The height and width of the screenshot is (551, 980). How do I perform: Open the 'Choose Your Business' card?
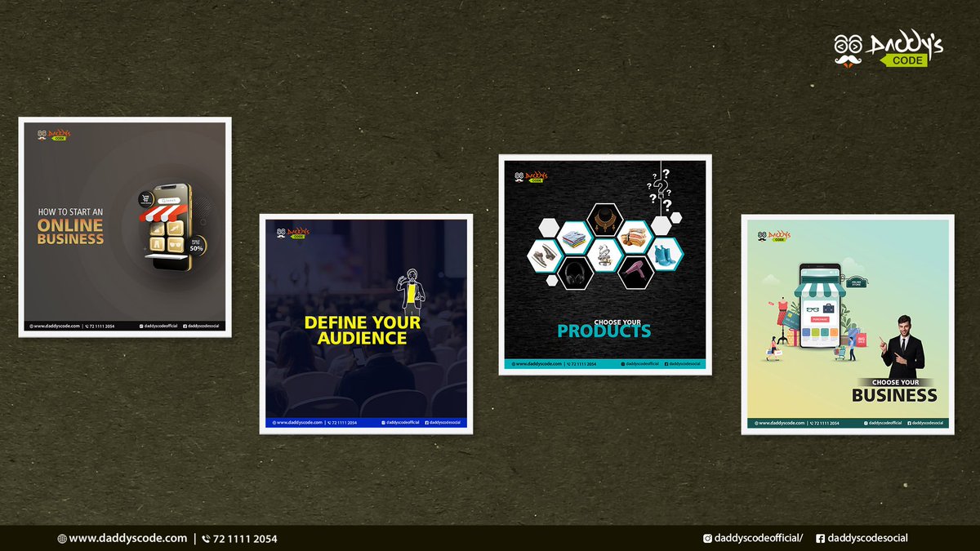point(848,324)
